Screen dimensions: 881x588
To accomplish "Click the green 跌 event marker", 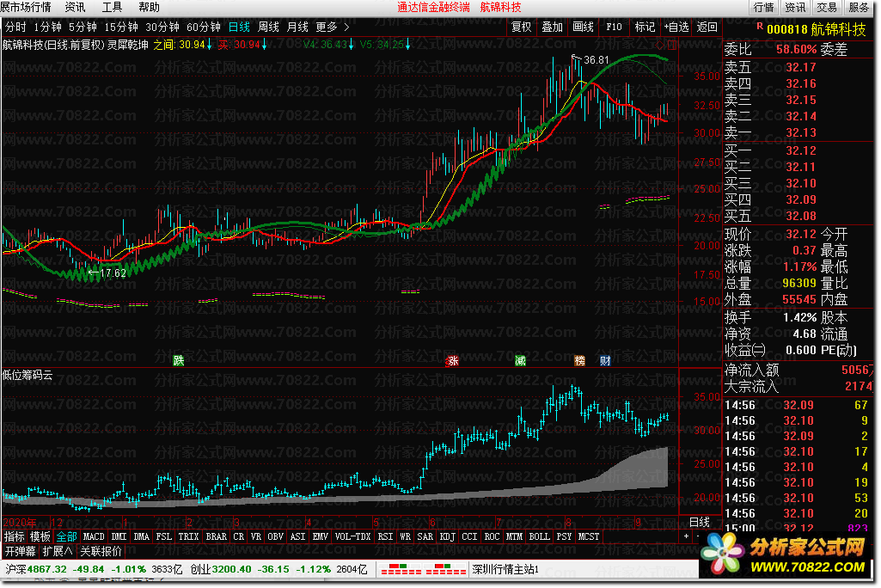I will (x=179, y=360).
